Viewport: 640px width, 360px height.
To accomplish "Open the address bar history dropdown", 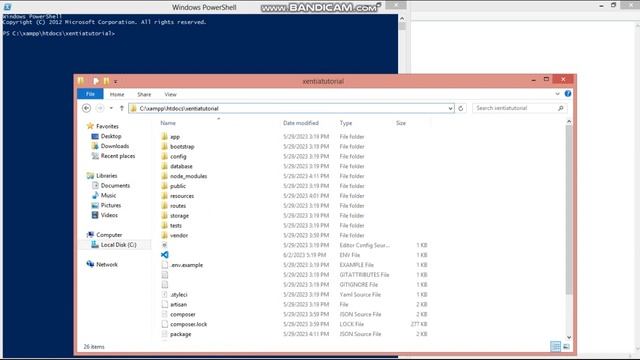I will coord(450,108).
